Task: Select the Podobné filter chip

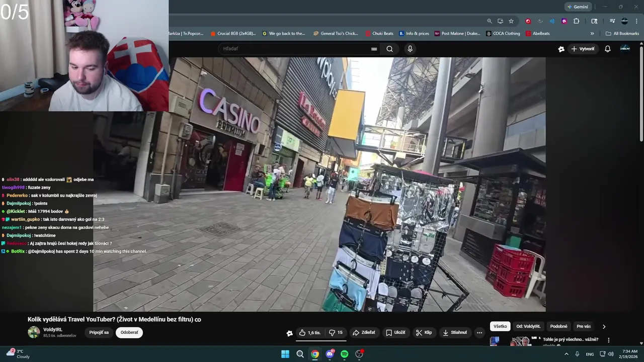Action: 558,326
